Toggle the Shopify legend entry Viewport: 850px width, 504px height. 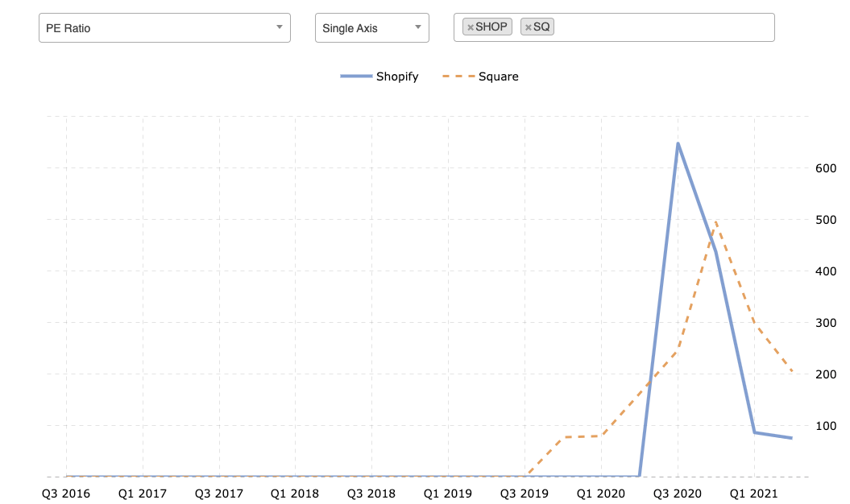(379, 76)
